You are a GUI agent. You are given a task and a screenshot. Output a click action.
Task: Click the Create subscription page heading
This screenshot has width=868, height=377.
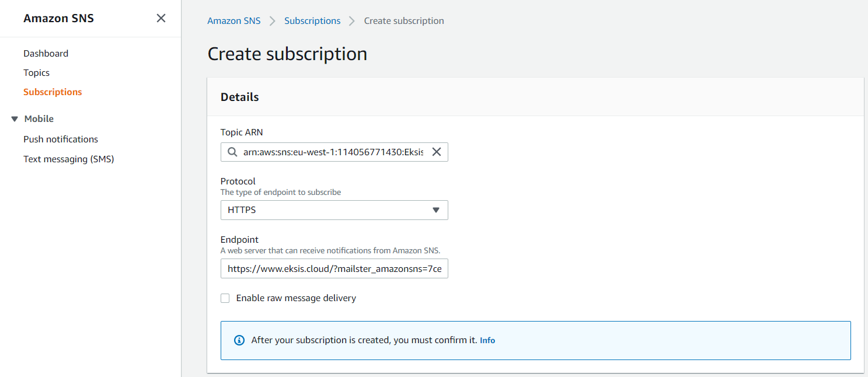pos(287,54)
